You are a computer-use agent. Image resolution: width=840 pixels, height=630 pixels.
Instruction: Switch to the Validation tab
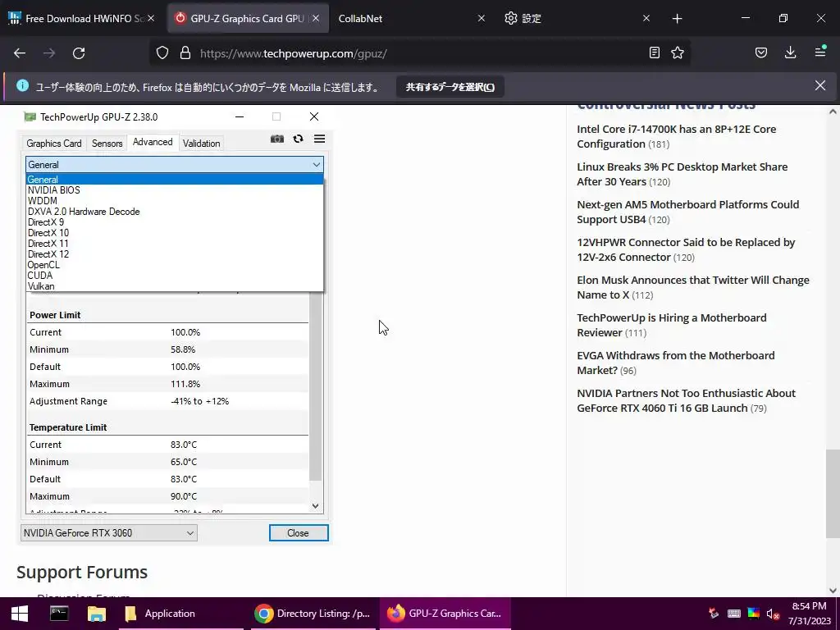point(202,143)
